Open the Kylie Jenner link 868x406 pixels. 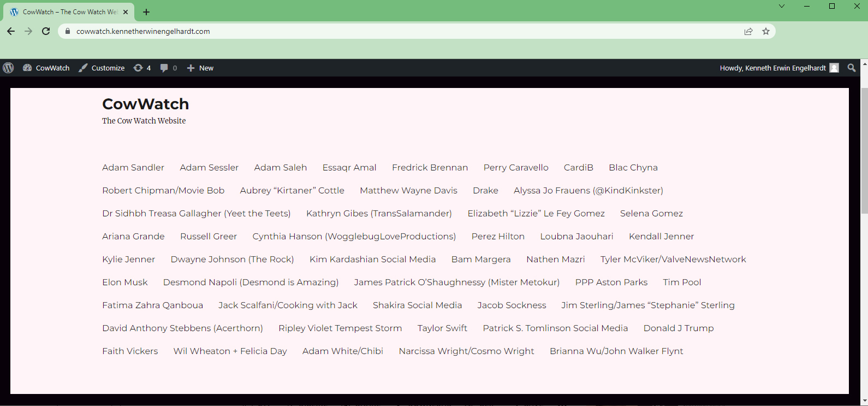click(x=128, y=259)
